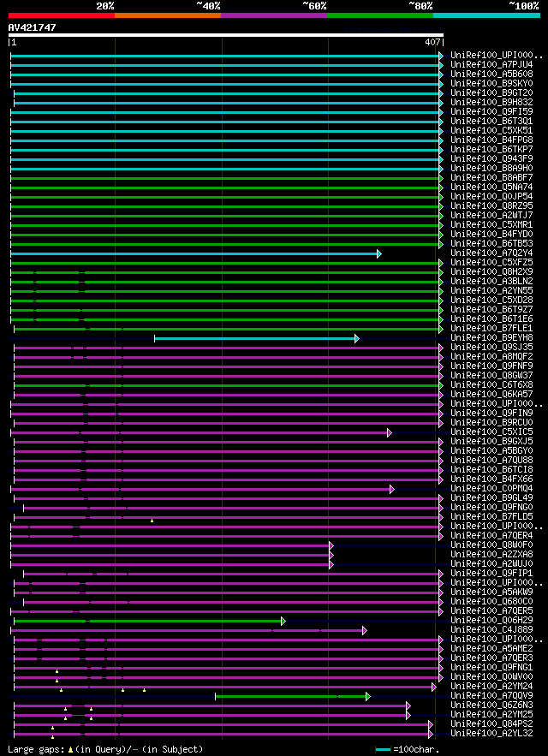Select the UniRef100_A5B608 hit label
This screenshot has height=756, width=548.
(x=491, y=74)
